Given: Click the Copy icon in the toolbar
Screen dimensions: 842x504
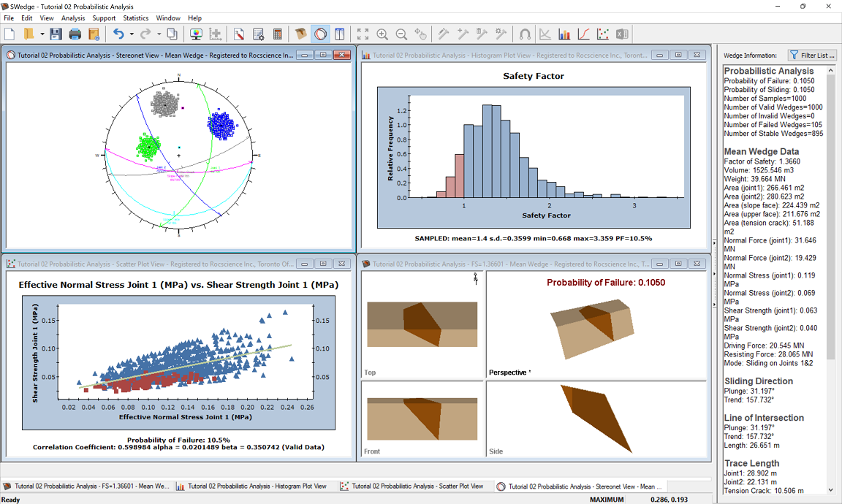Looking at the screenshot, I should (x=173, y=34).
